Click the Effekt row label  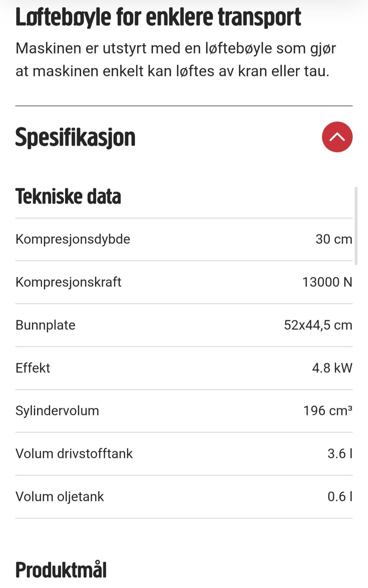coord(33,368)
